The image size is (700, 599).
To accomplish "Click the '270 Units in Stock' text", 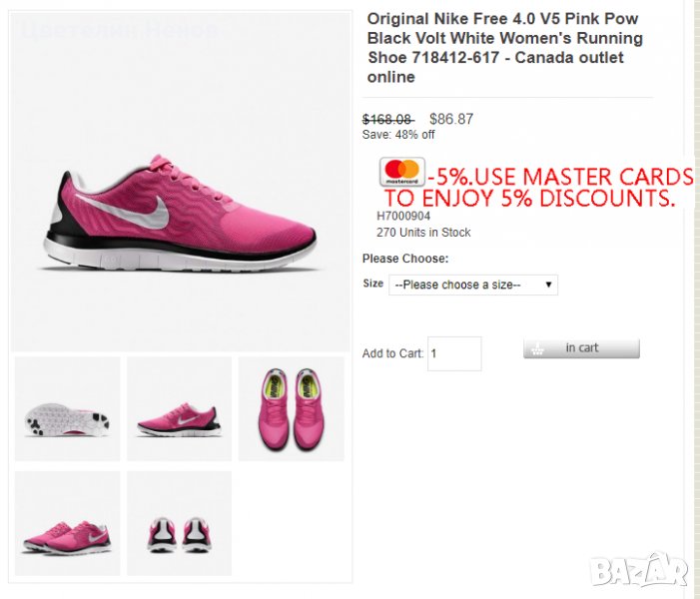I will click(423, 233).
